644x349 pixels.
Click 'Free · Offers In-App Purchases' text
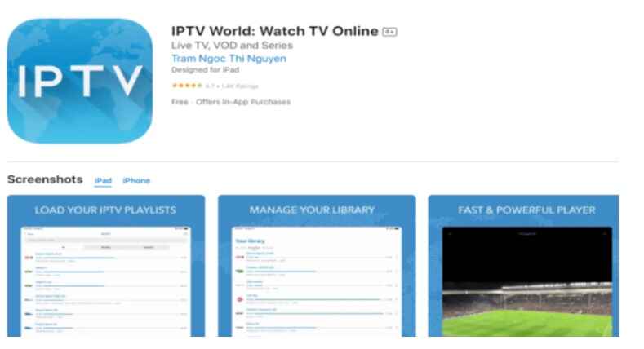pos(231,102)
